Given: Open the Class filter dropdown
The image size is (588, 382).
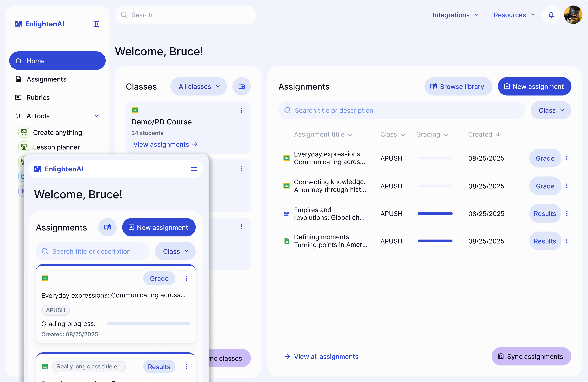Looking at the screenshot, I should pos(551,110).
